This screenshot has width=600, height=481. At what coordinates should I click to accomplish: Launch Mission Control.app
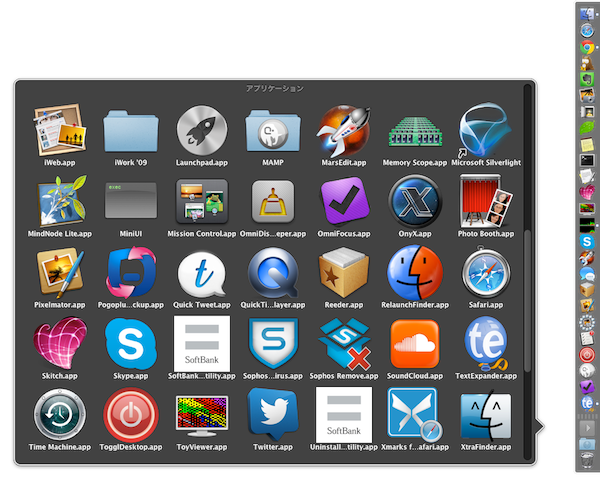click(x=202, y=202)
